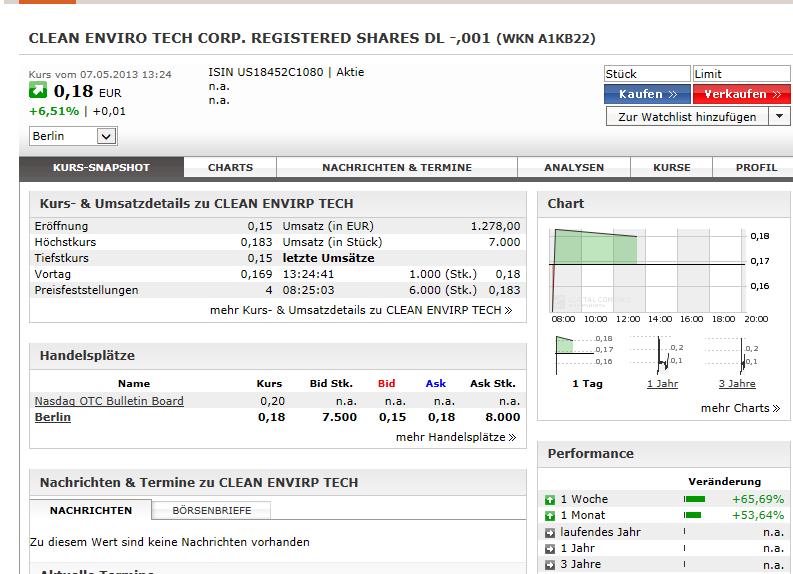
Task: Select the BÖRSENBRIEFE tab
Action: 212,511
